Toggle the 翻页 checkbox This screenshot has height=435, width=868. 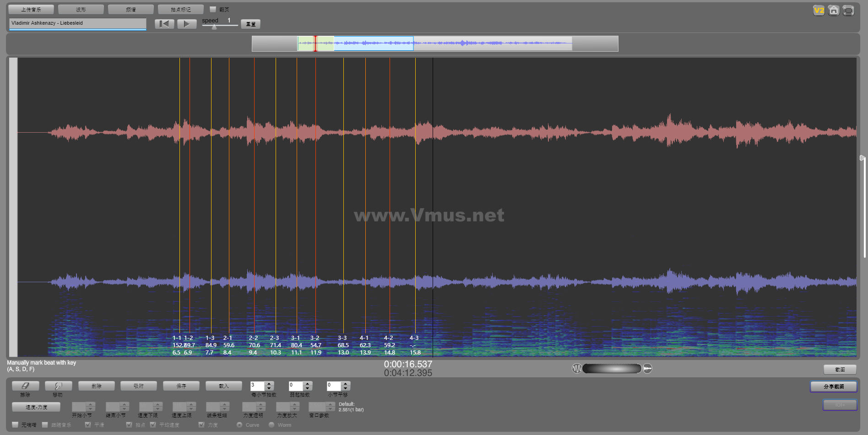pyautogui.click(x=213, y=9)
